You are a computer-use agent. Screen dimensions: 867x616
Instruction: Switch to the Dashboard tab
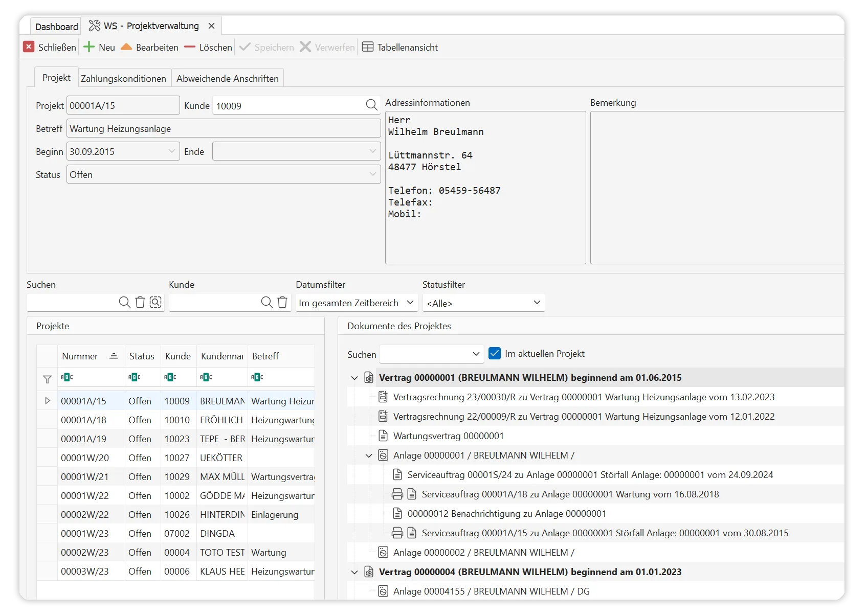(56, 27)
